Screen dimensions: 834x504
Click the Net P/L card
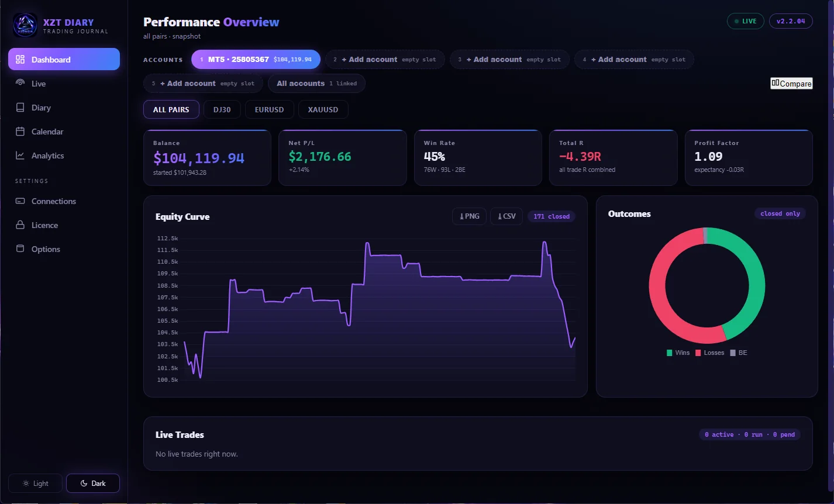pos(342,158)
